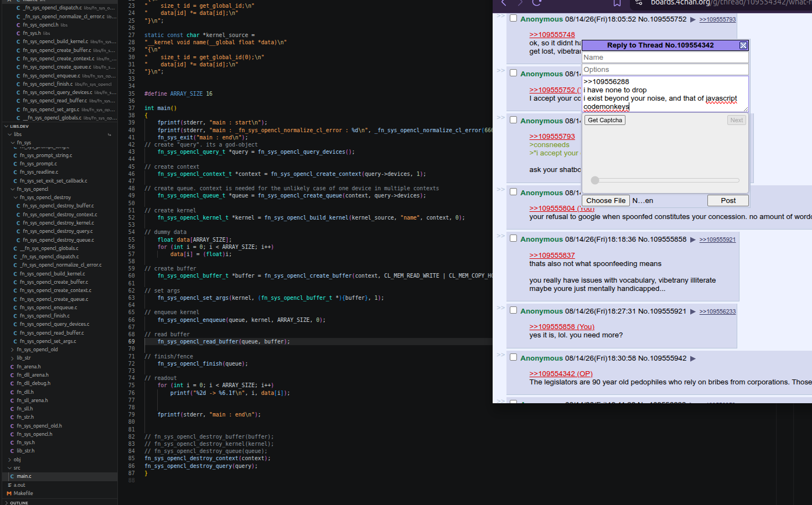The width and height of the screenshot is (812, 505).
Task: Expand the obj folder
Action: 9,460
